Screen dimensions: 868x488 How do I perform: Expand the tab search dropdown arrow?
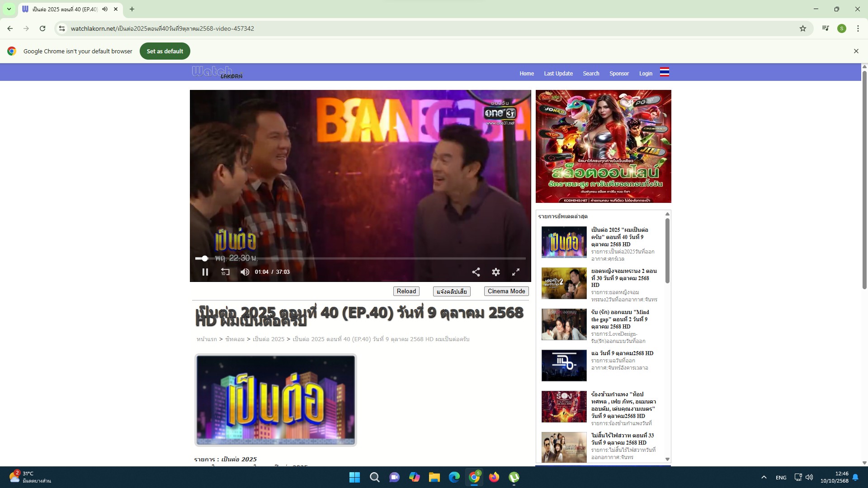9,9
